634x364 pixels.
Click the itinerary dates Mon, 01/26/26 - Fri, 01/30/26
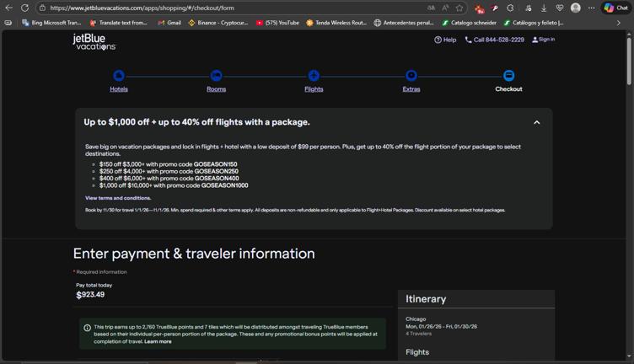441,326
